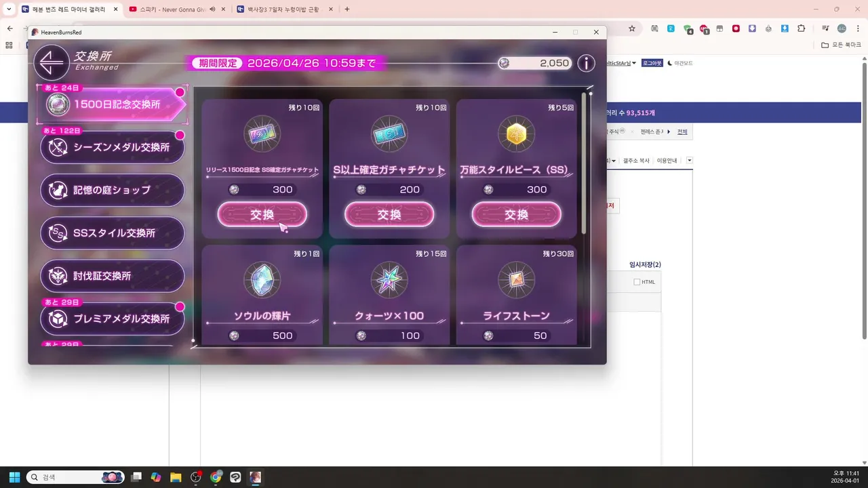Open the Chrome three-dot menu

857,28
